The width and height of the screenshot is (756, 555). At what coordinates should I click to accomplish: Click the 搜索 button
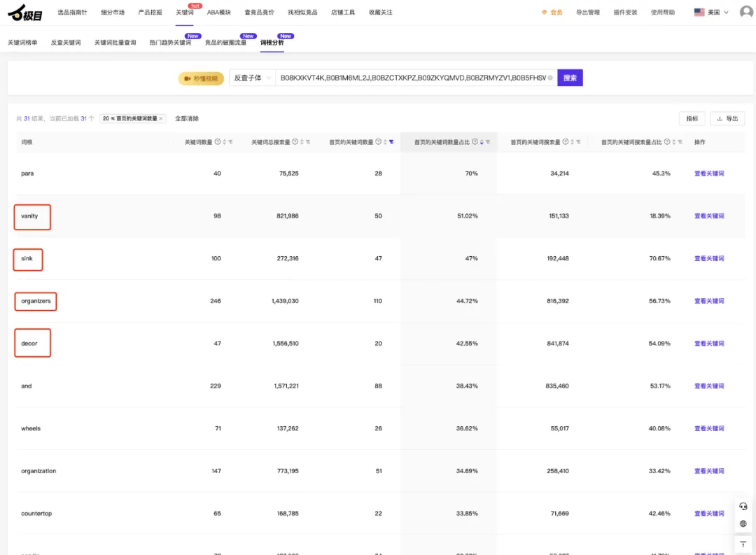click(570, 78)
